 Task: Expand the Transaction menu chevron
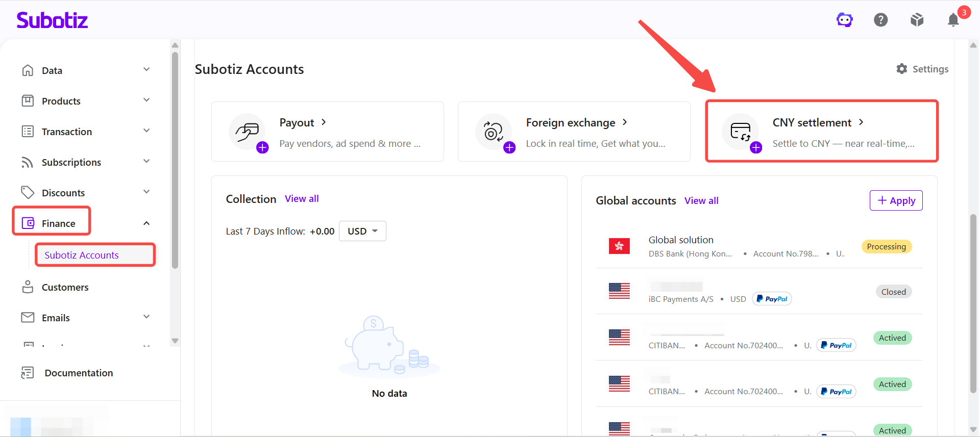click(146, 131)
